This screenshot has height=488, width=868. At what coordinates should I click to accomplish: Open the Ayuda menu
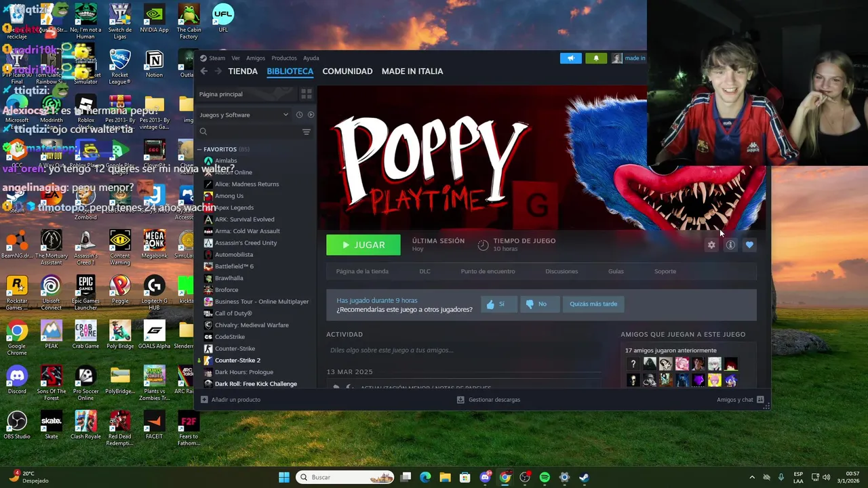311,58
